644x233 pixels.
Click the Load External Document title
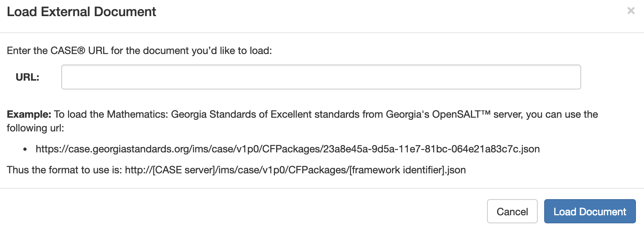coord(82,12)
